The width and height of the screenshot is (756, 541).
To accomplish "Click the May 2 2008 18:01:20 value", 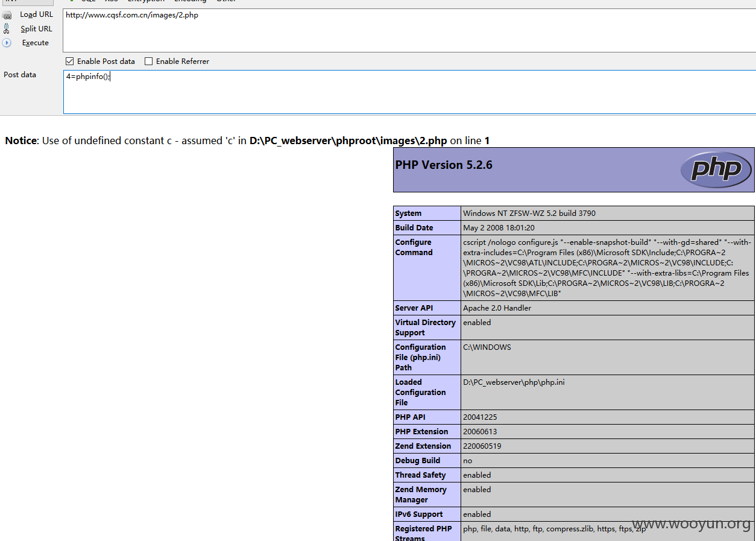I will (499, 228).
